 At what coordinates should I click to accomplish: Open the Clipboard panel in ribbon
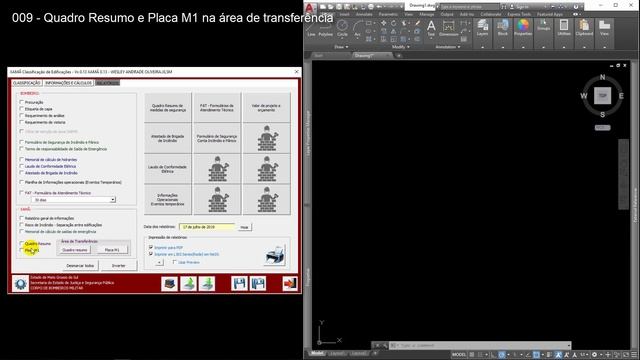584,28
